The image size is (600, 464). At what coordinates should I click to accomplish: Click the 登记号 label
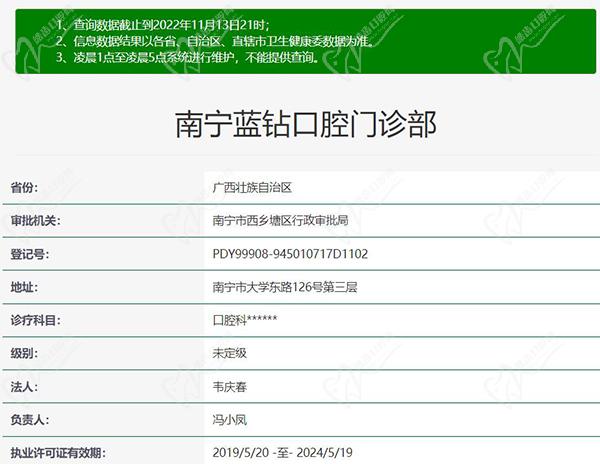pyautogui.click(x=29, y=254)
